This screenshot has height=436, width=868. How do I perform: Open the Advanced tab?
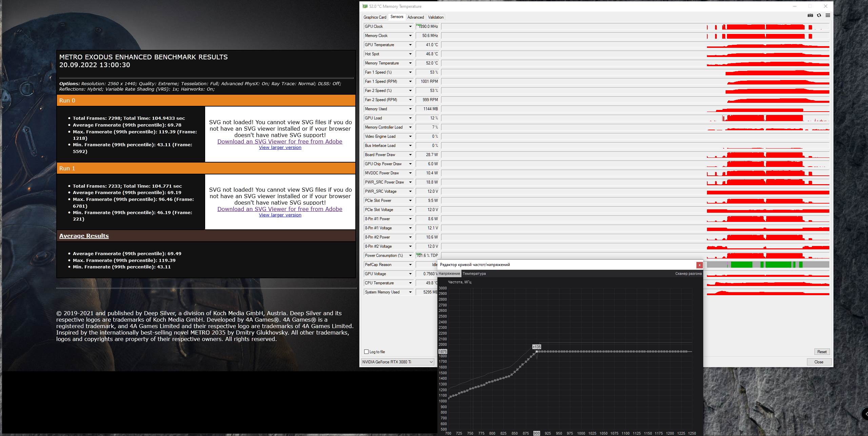click(415, 17)
